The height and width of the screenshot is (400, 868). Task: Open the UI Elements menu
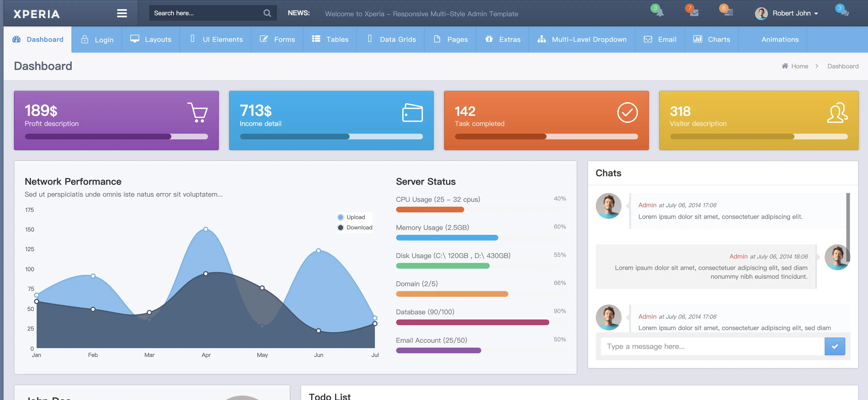click(216, 39)
